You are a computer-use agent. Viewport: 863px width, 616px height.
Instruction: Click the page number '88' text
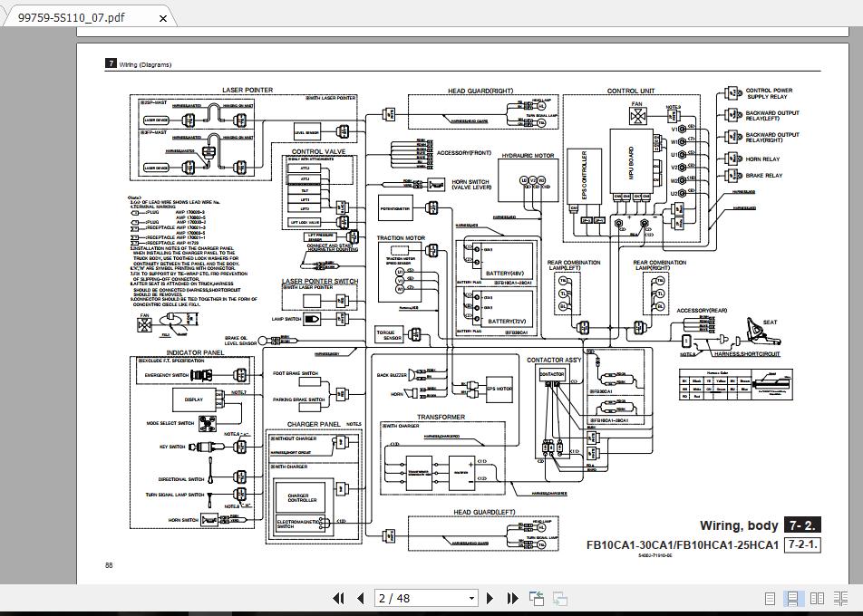point(109,565)
